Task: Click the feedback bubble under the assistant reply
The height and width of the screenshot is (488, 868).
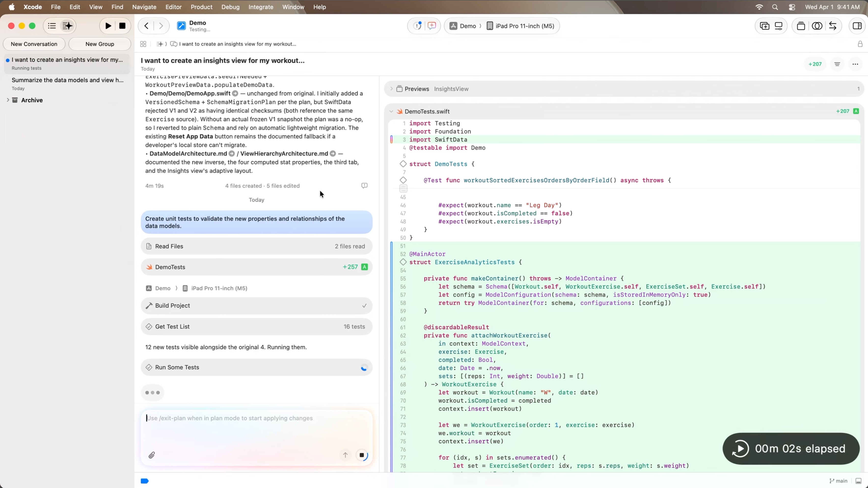Action: (364, 186)
